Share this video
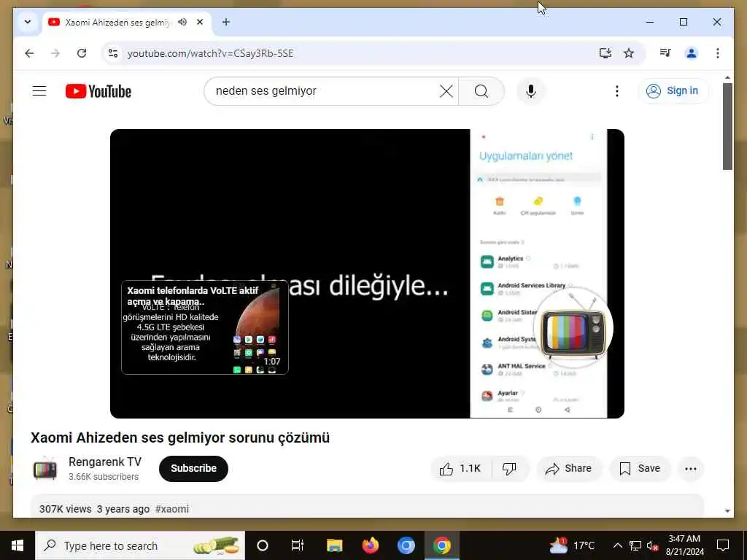This screenshot has width=747, height=560. (569, 469)
